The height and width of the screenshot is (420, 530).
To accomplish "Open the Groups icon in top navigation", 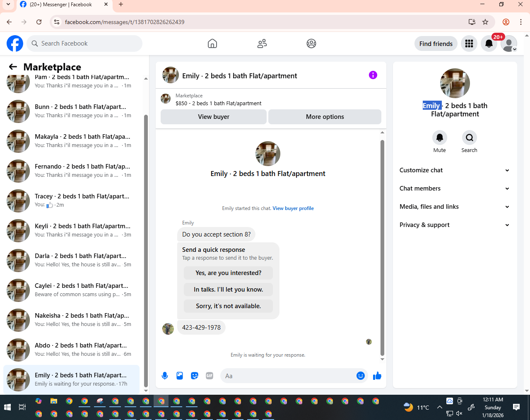I will coord(311,43).
